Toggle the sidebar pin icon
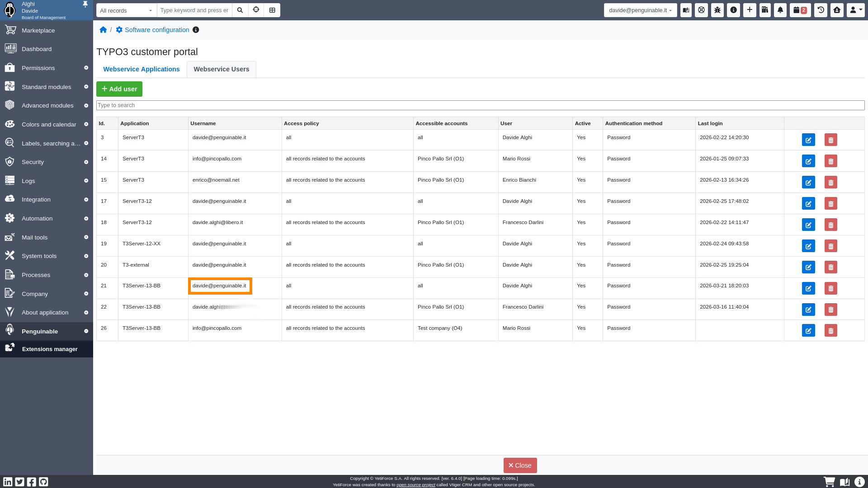This screenshot has height=488, width=868. point(85,5)
